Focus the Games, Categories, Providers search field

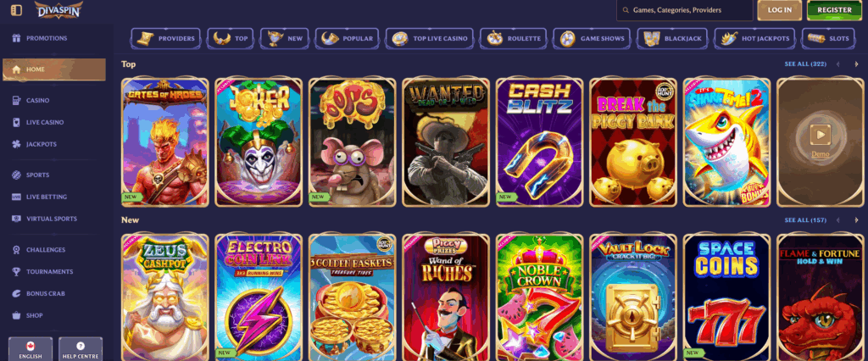tap(684, 10)
